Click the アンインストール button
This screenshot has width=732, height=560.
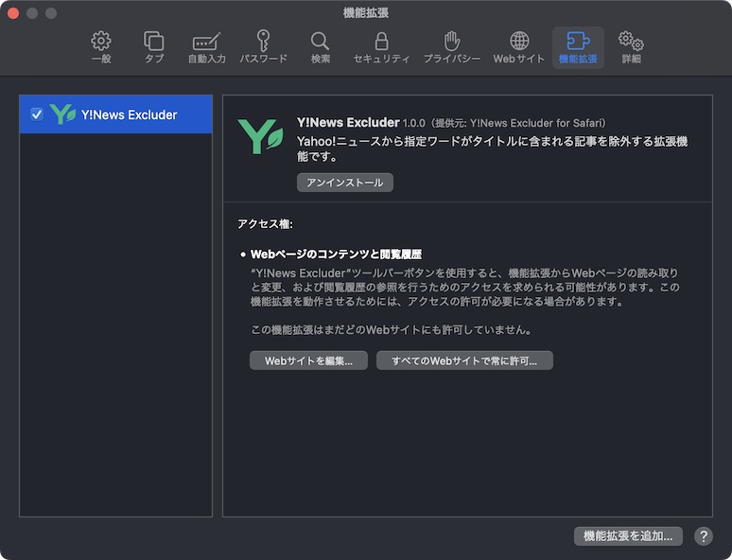344,183
